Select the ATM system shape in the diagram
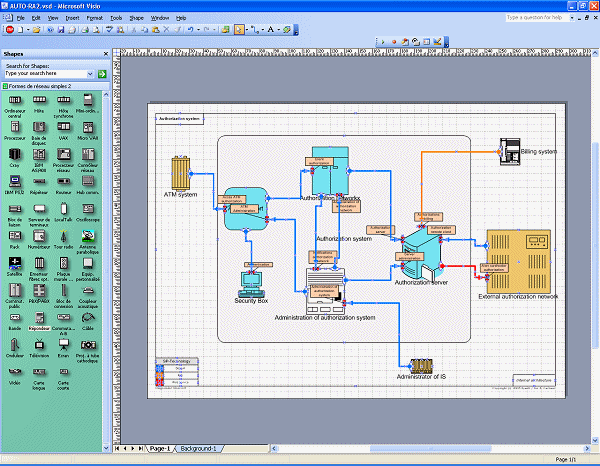 [181, 173]
